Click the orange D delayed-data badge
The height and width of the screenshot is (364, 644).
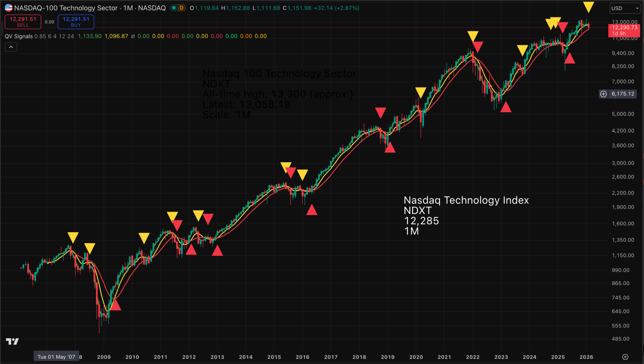tap(181, 8)
